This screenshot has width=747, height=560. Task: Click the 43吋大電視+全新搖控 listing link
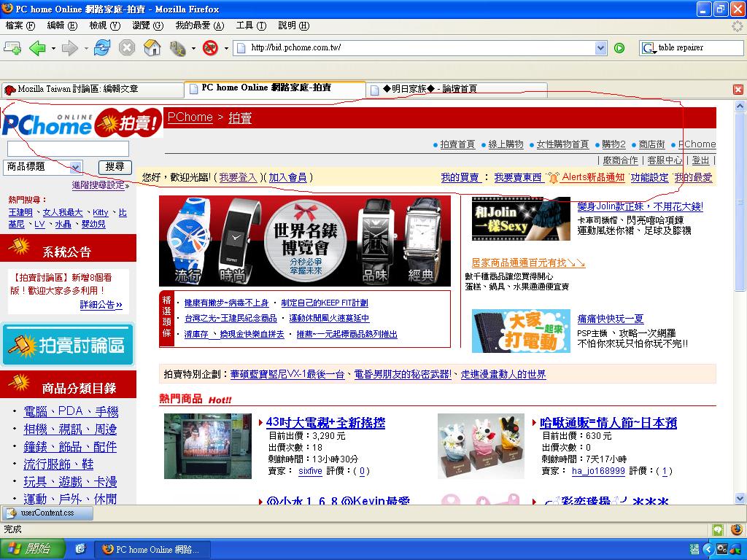pyautogui.click(x=325, y=422)
